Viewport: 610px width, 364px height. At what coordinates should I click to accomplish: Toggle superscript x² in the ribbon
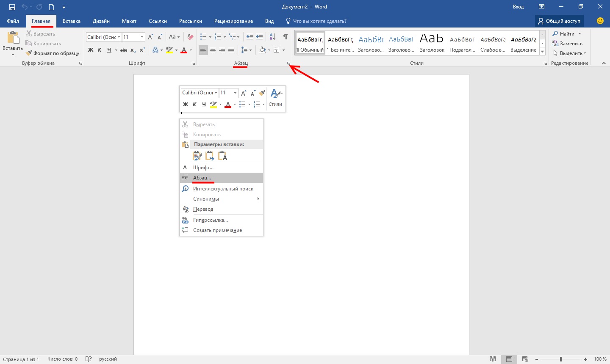(142, 50)
